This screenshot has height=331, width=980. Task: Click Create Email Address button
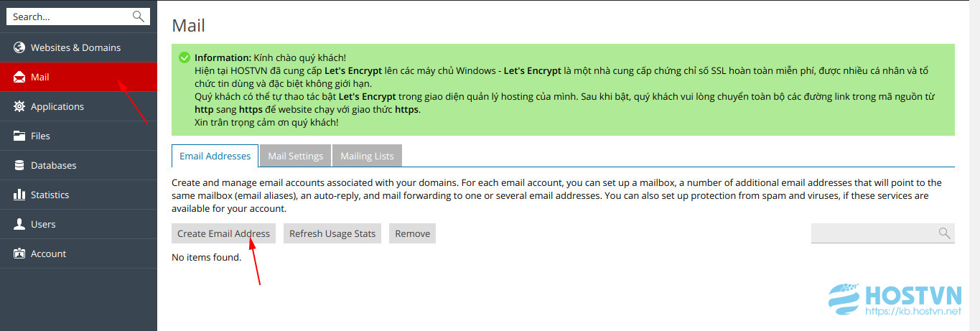224,233
